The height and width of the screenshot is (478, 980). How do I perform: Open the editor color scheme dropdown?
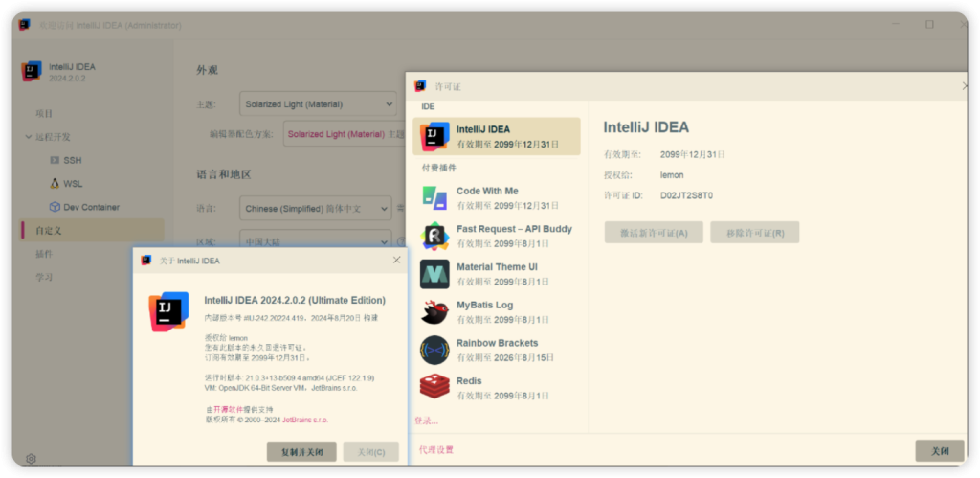point(345,134)
